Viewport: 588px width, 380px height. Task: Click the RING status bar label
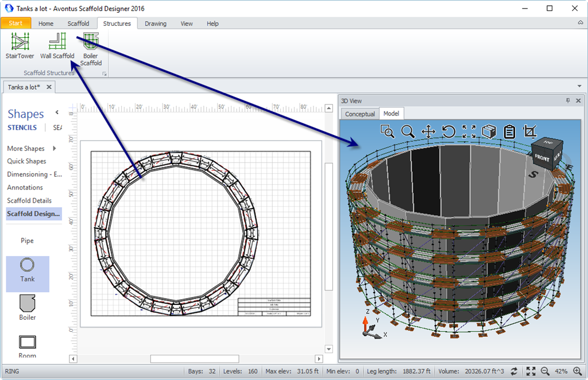[x=12, y=371]
